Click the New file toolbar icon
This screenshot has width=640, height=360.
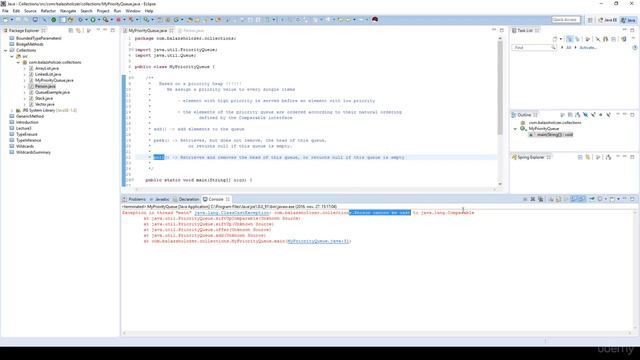coord(5,20)
